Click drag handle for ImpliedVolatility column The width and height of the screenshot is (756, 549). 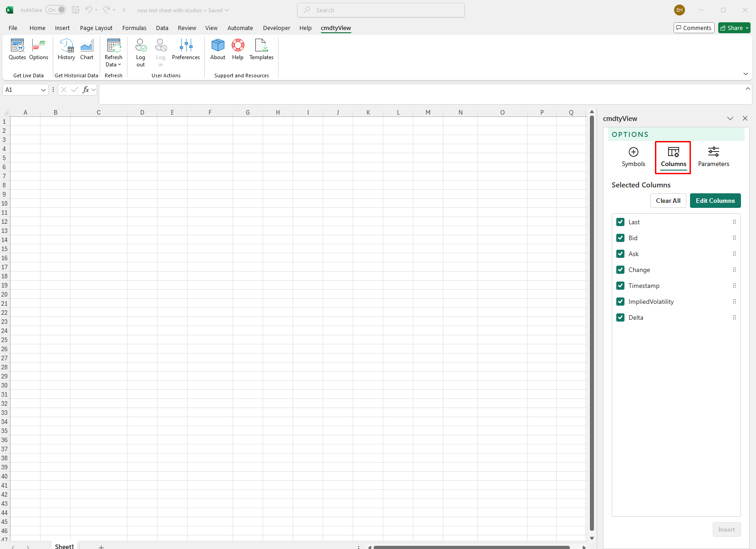[734, 302]
